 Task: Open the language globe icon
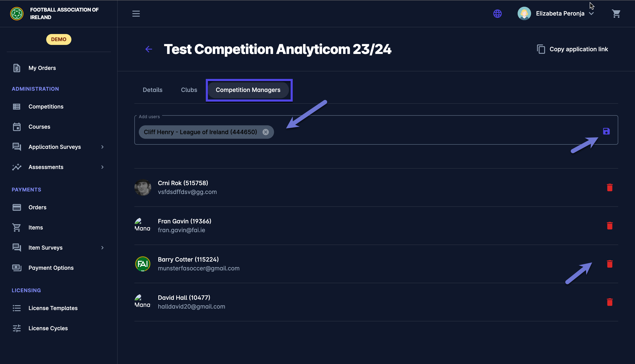497,13
